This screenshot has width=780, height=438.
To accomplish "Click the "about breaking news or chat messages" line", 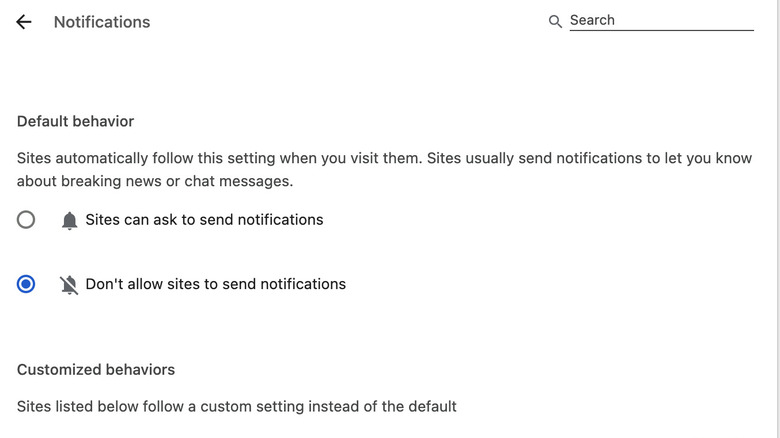I will (x=155, y=181).
